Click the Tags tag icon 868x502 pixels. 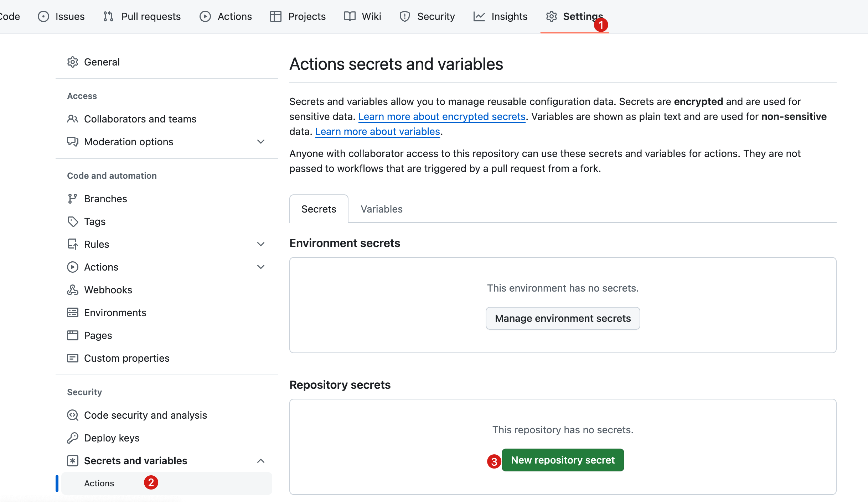pyautogui.click(x=73, y=221)
